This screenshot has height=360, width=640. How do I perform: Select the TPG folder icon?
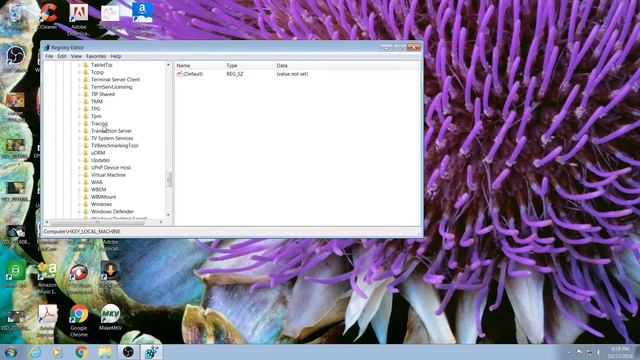86,109
